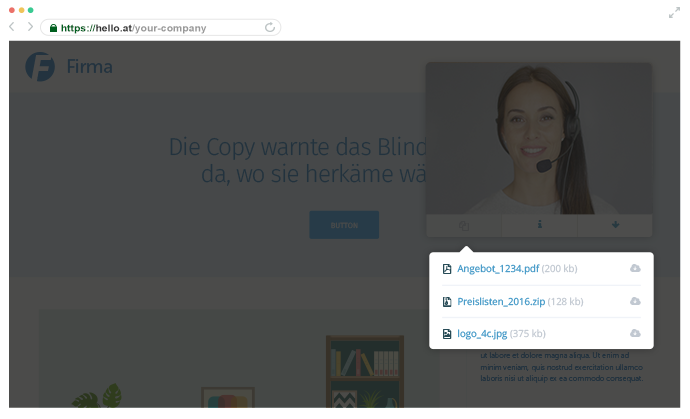Reload the page with refresh icon
Viewport: 690px width, 419px height.
click(x=270, y=27)
